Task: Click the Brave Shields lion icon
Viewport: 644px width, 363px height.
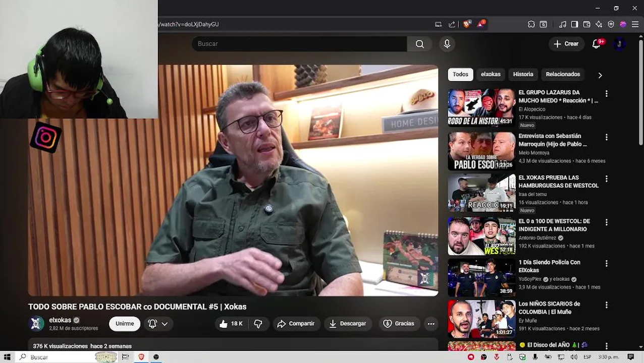Action: (x=467, y=24)
